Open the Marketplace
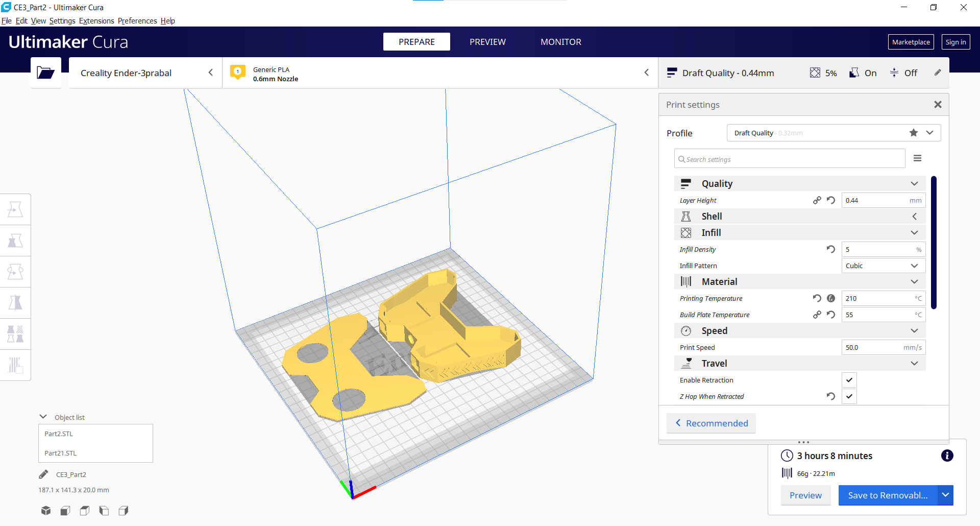The image size is (980, 526). click(911, 42)
